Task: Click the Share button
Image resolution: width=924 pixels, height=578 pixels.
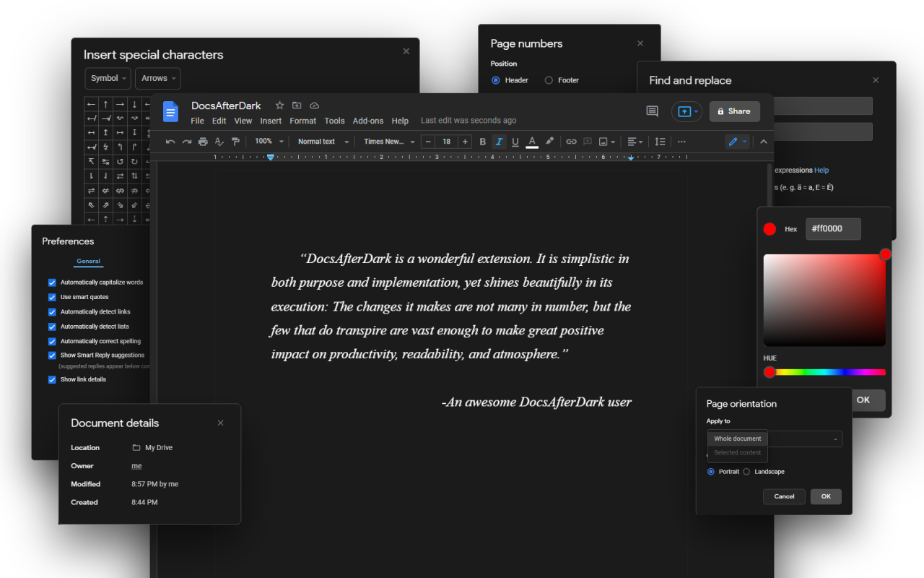Action: click(x=734, y=111)
